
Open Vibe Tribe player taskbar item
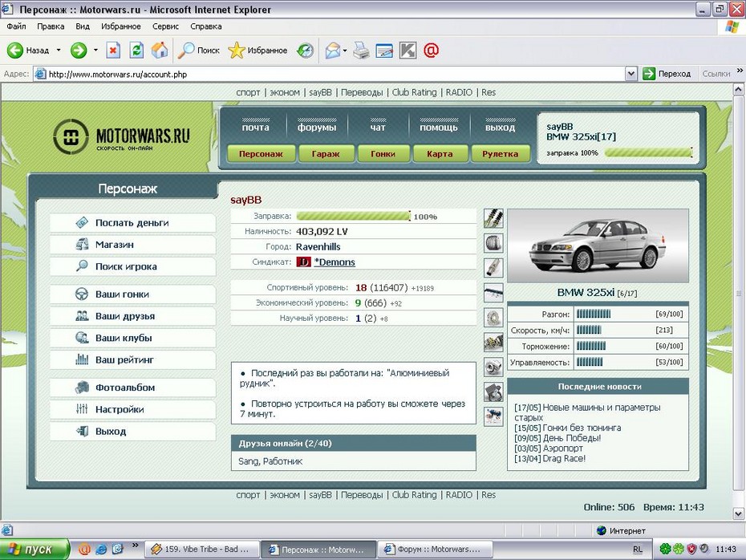coord(201,549)
